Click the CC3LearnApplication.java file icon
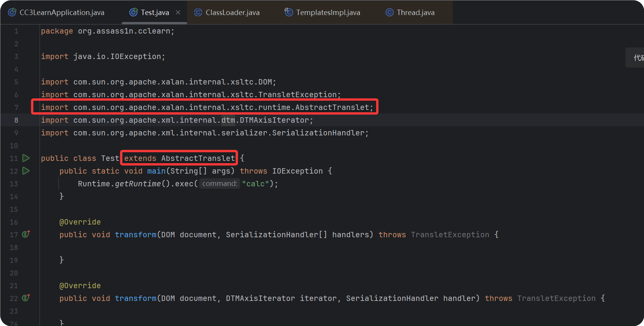644x326 pixels. click(x=12, y=12)
